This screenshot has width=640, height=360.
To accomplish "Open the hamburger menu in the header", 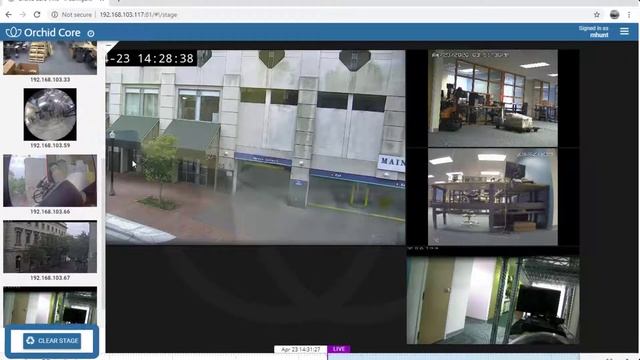I will [624, 31].
